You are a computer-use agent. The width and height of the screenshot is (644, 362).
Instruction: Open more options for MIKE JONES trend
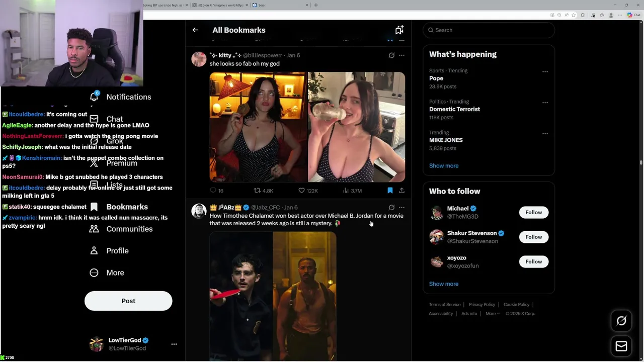pos(545,133)
